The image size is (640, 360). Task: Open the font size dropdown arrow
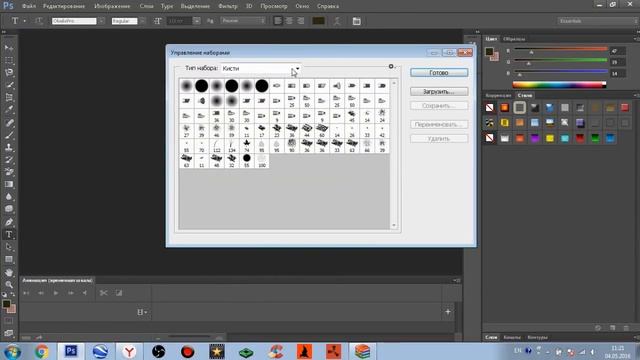click(x=197, y=21)
